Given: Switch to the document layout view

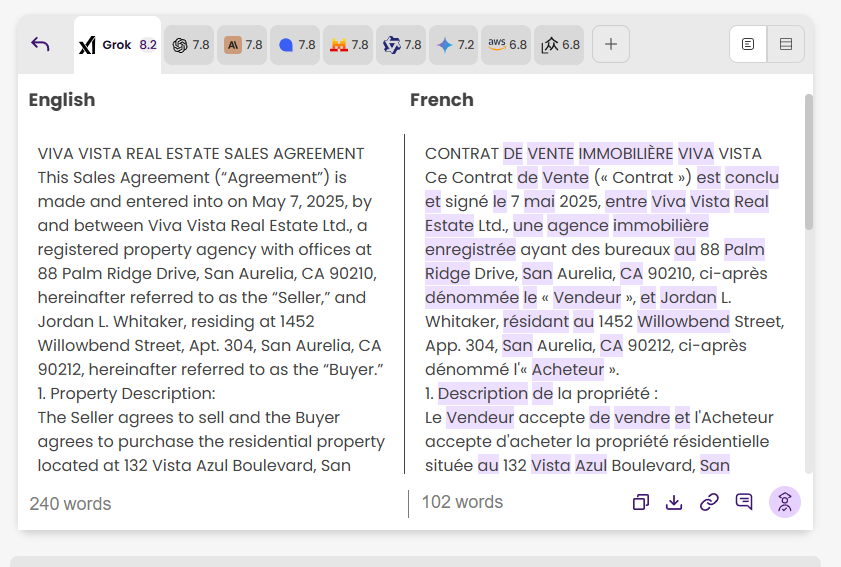Looking at the screenshot, I should pyautogui.click(x=748, y=44).
